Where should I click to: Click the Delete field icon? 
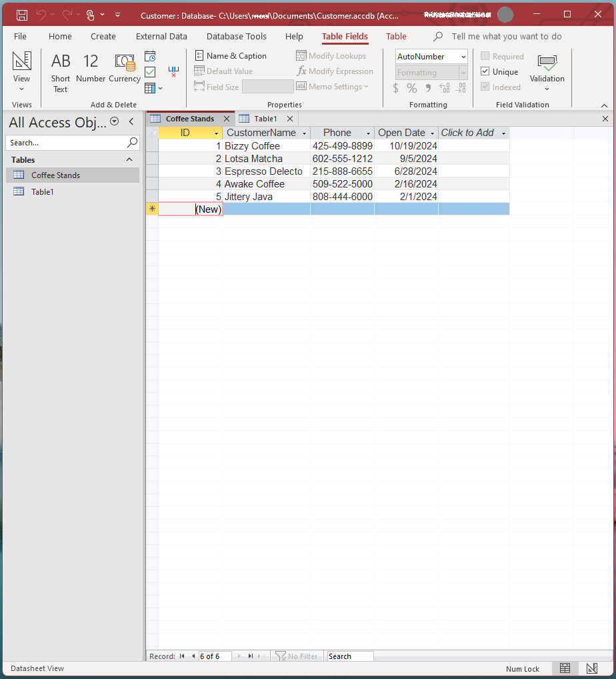[x=173, y=71]
